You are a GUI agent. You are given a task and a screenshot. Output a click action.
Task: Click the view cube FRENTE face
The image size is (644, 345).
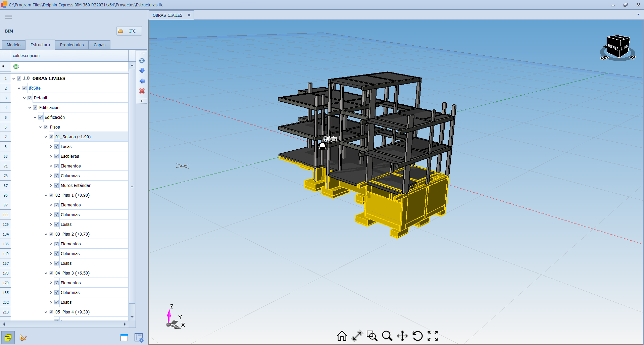coord(613,47)
